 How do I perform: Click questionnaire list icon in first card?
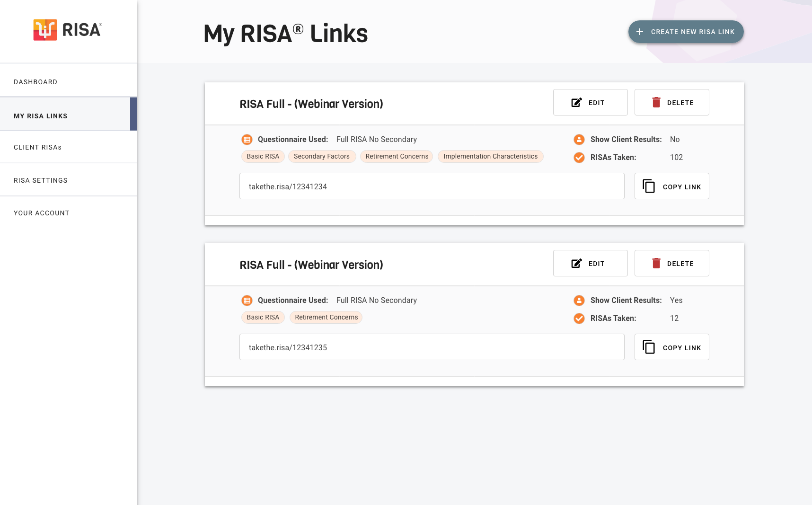coord(247,140)
